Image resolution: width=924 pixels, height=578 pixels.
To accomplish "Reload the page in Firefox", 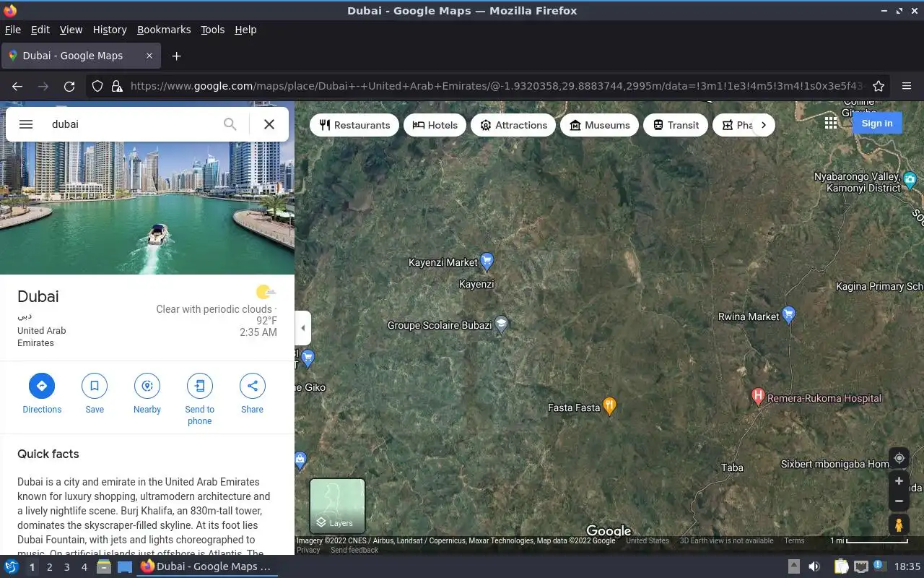I will [x=69, y=86].
